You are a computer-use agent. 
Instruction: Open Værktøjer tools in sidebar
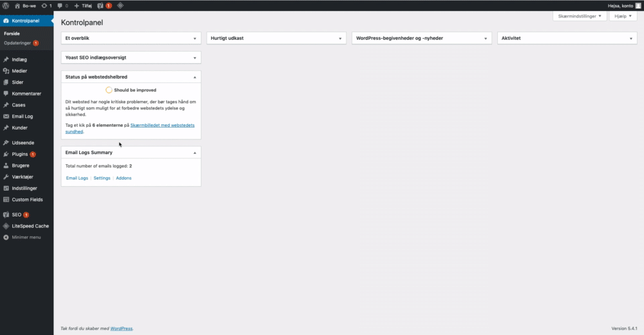pos(24,177)
